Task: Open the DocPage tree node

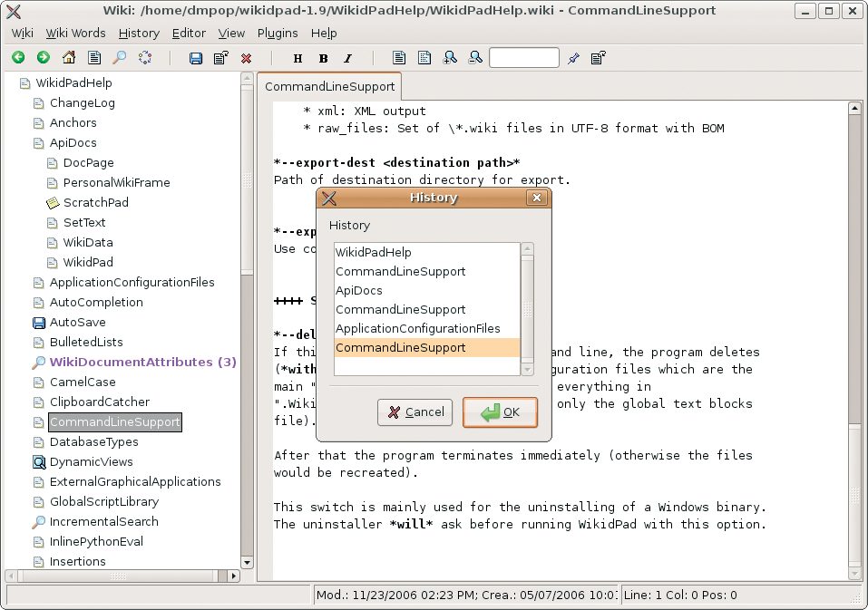Action: point(89,163)
